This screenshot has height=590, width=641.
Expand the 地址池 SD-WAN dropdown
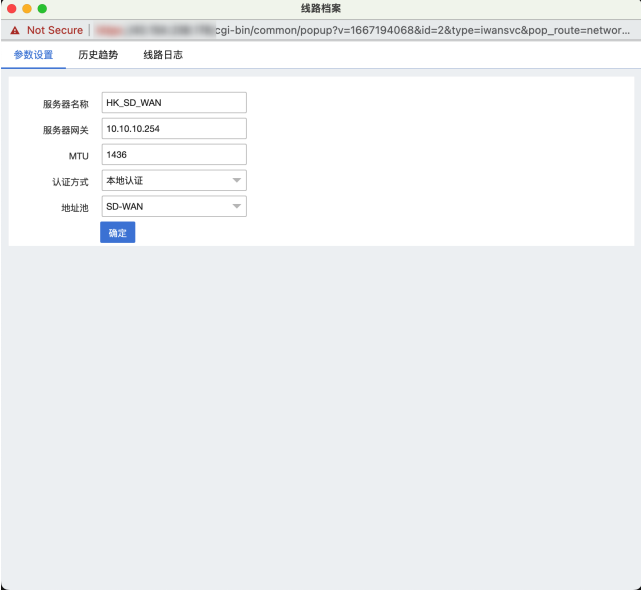point(174,206)
